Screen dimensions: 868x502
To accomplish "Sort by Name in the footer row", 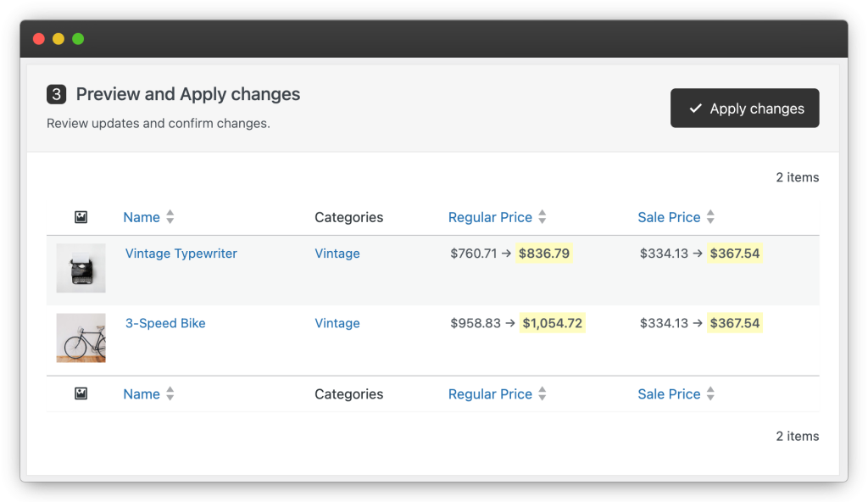I will click(x=142, y=394).
